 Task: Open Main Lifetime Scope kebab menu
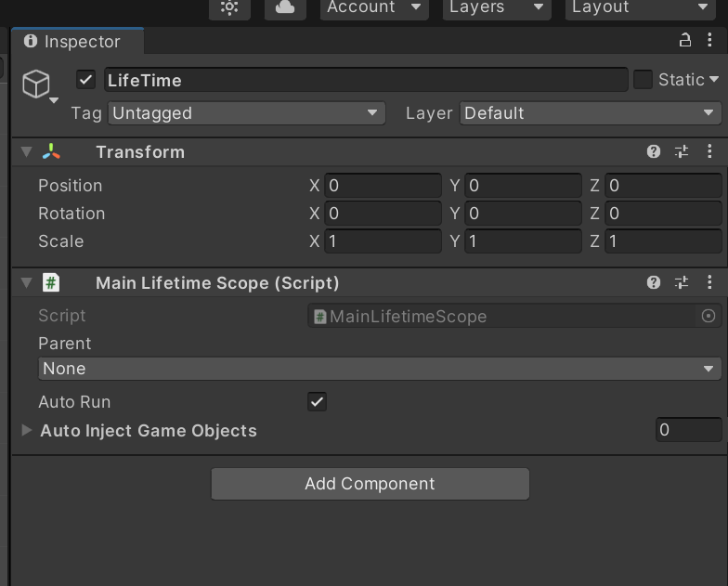point(709,282)
